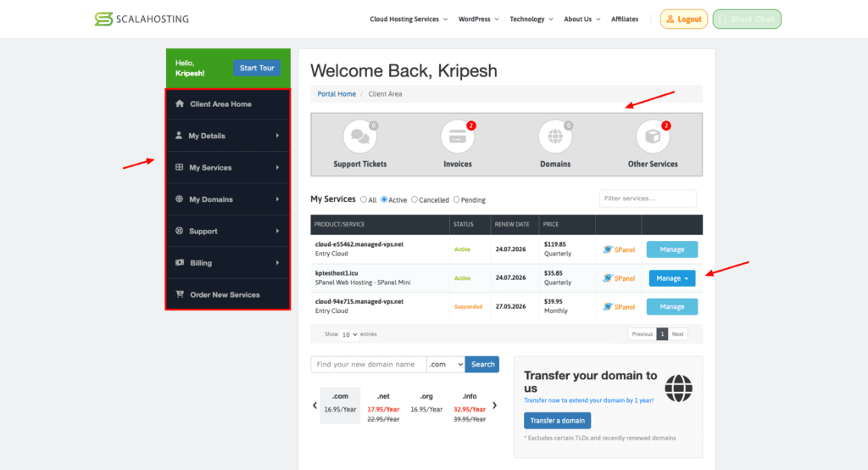Screen dimensions: 868x470
Task: Focus the Find your new domain field
Action: tap(368, 364)
